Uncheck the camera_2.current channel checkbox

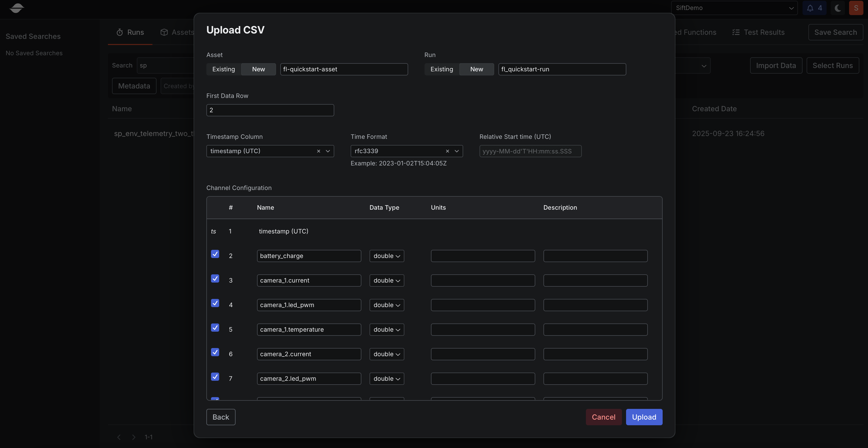point(215,352)
